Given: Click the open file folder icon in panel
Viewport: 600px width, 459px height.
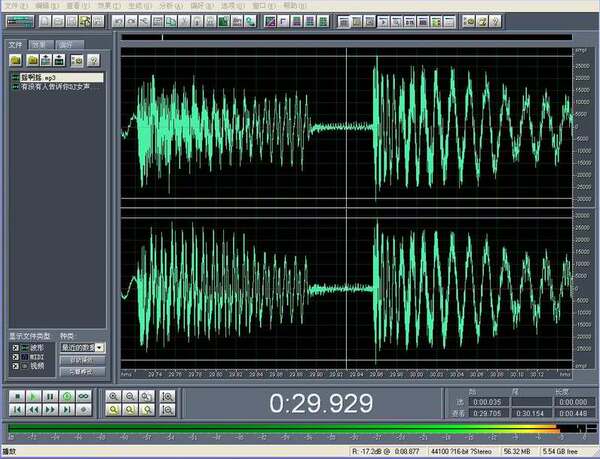Looking at the screenshot, I should tap(16, 61).
